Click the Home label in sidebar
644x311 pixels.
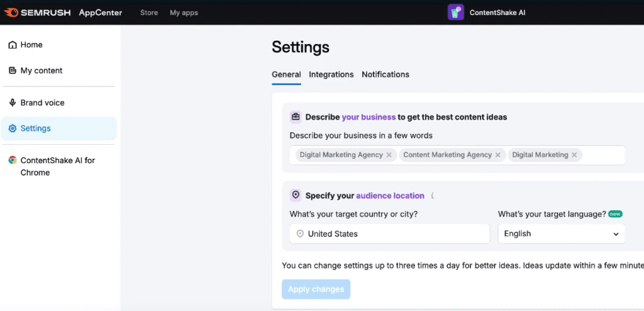pos(31,45)
